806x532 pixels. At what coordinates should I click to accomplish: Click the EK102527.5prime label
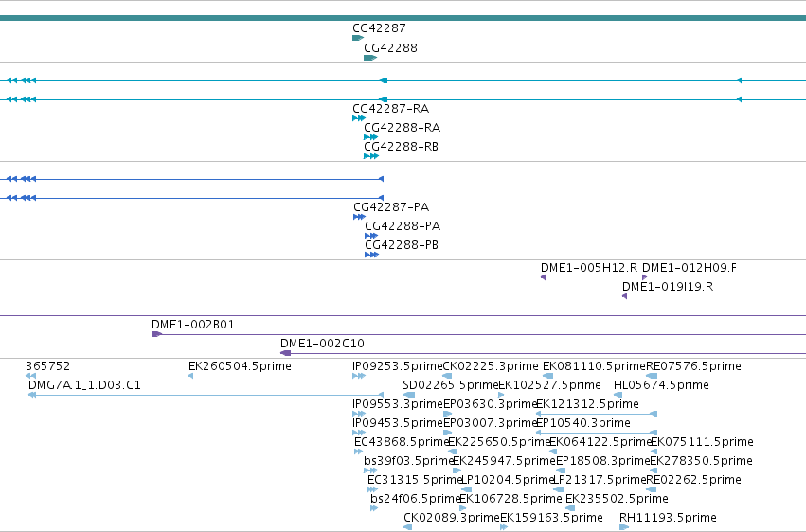tap(550, 385)
